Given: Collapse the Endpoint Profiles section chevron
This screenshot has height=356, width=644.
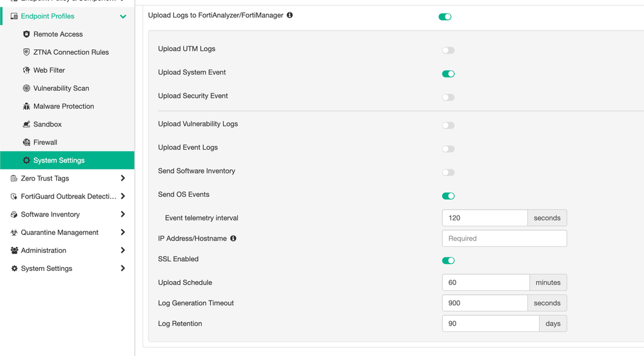Looking at the screenshot, I should (123, 16).
